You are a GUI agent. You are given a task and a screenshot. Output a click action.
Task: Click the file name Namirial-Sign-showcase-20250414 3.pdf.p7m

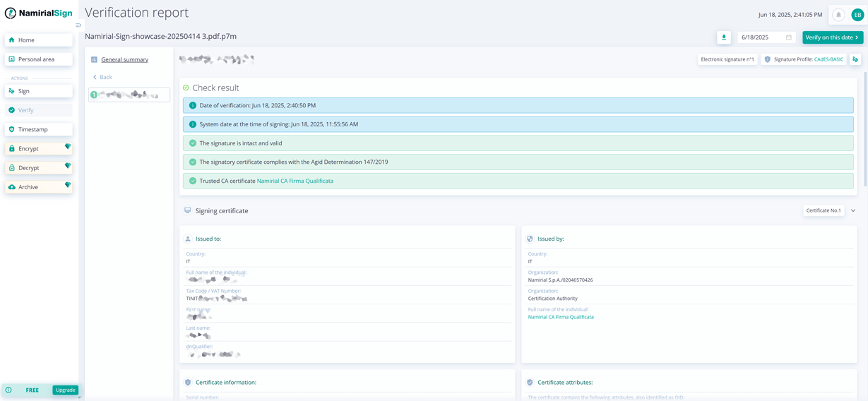pos(160,36)
